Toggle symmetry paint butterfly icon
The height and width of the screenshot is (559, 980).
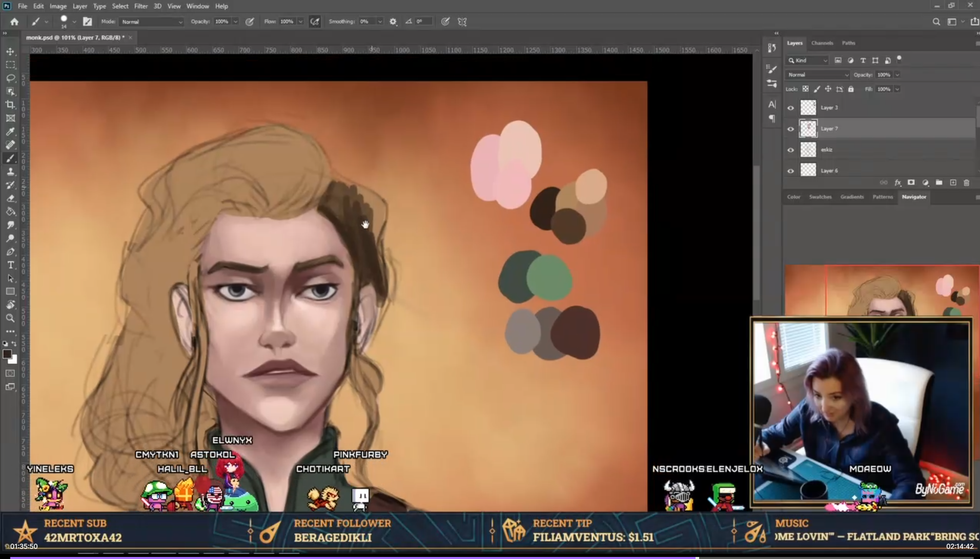click(462, 22)
